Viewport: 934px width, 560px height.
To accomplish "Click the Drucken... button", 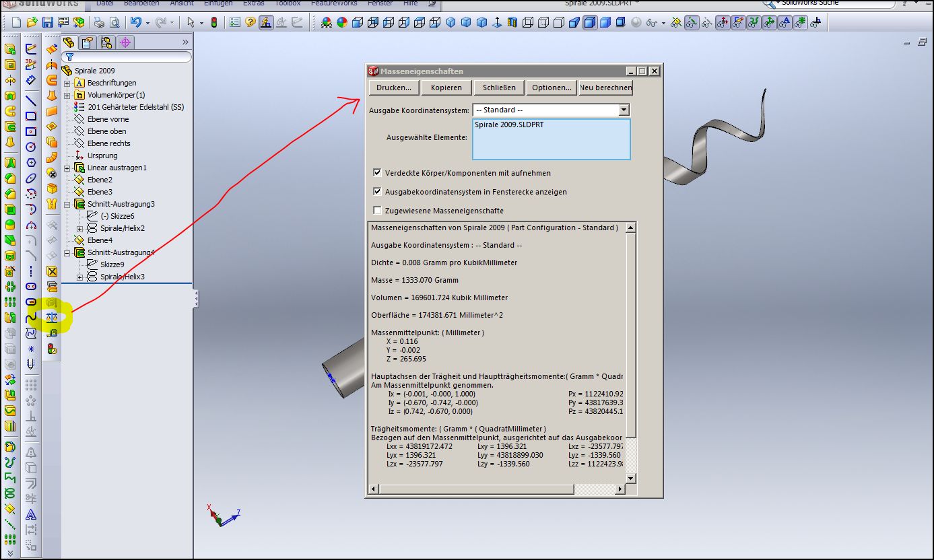I will pos(394,87).
